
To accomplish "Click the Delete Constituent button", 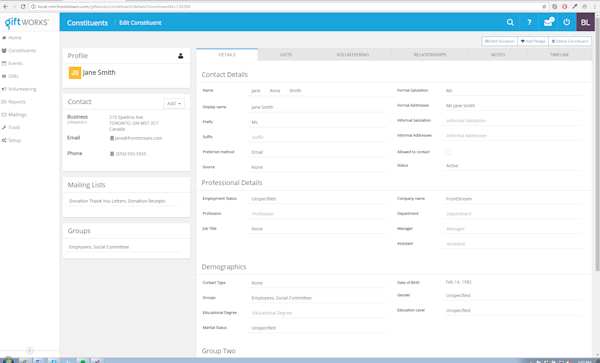I will point(570,41).
